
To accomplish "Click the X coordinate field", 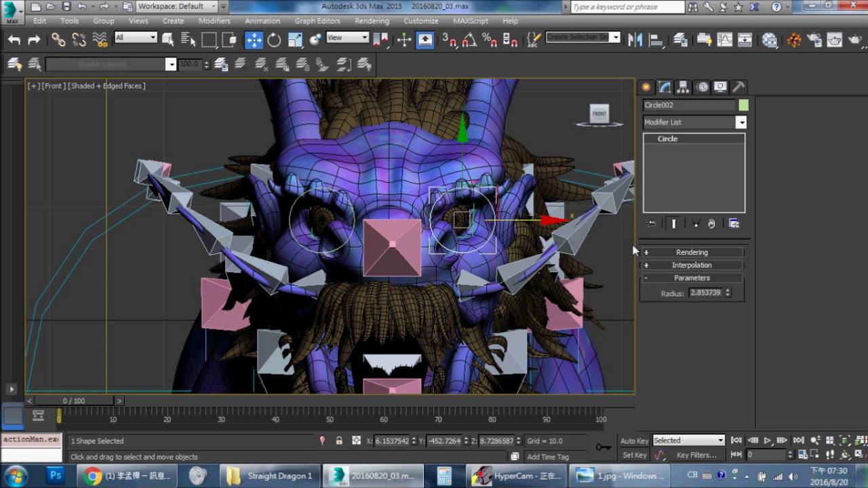I will pos(392,441).
